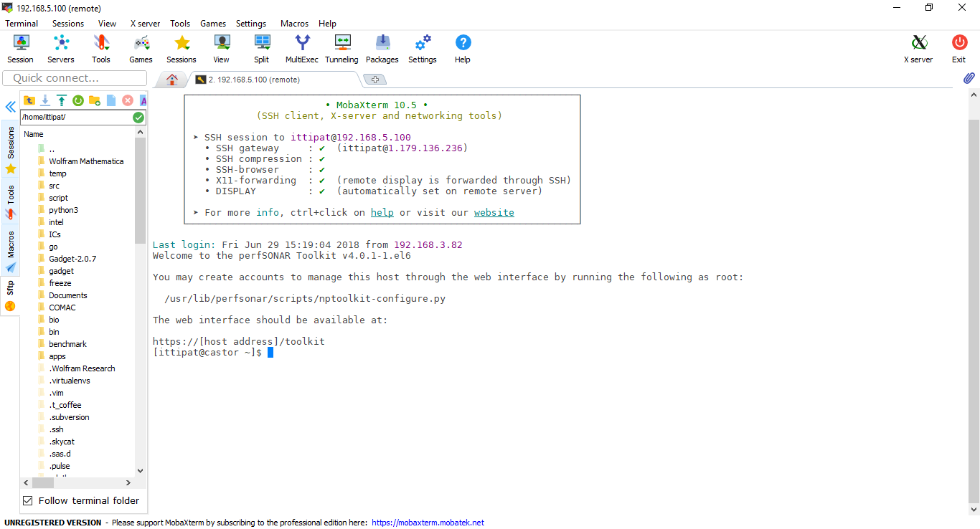Open a new tab with plus button
The width and height of the screenshot is (980, 529).
pos(375,80)
